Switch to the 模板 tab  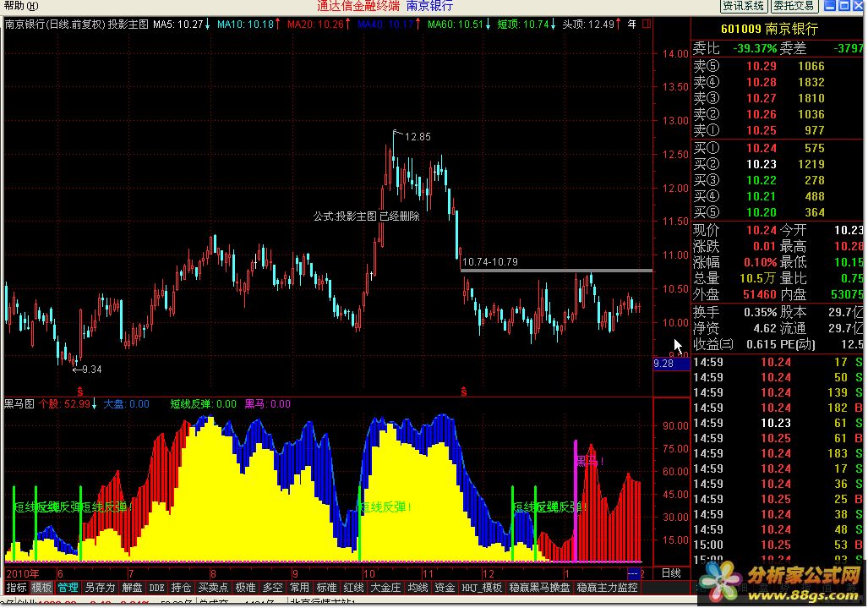point(42,588)
